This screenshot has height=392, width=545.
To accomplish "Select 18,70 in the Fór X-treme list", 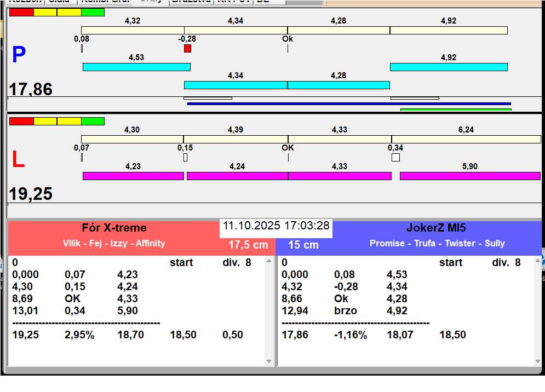I will coord(130,335).
